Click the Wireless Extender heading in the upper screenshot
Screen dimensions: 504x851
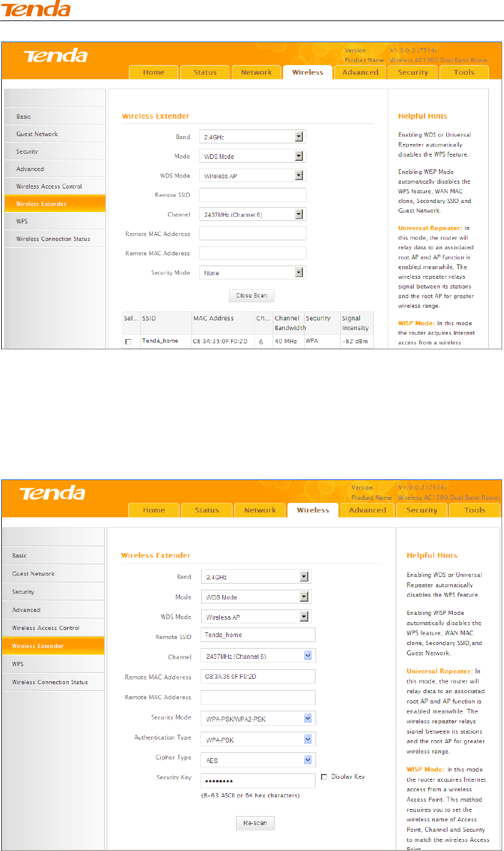[x=155, y=116]
